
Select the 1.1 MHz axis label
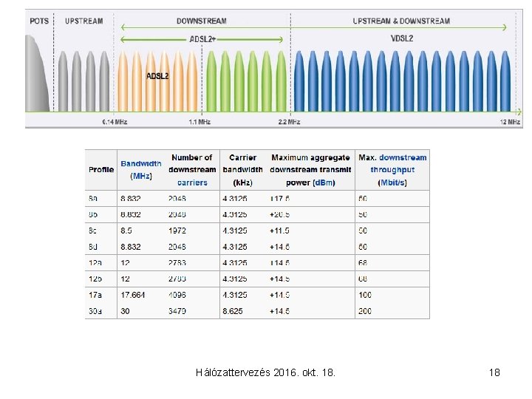pyautogui.click(x=199, y=122)
